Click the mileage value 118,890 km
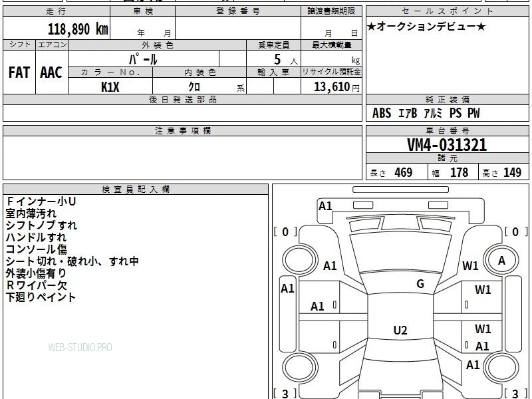 (x=78, y=29)
